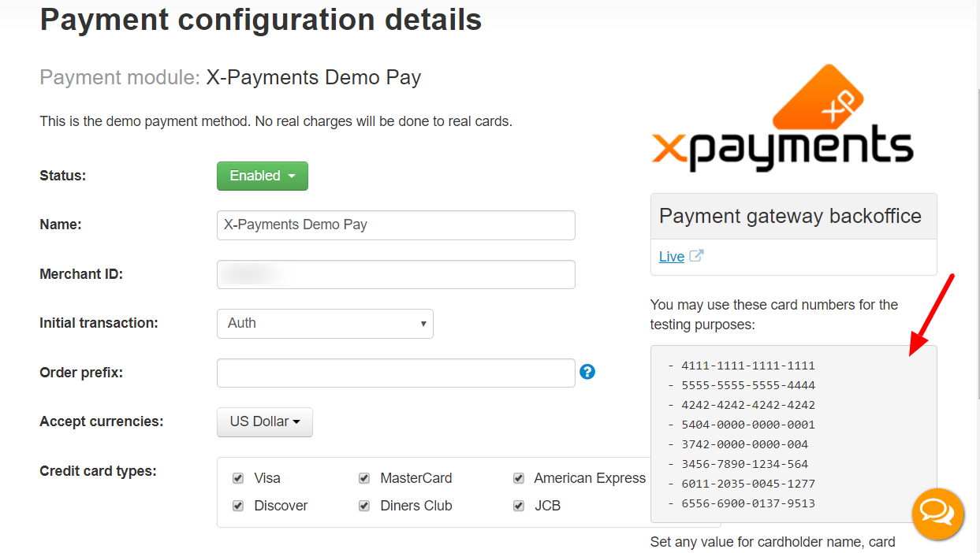
Task: Click test card 4242-4242-4242-4242
Action: point(748,405)
